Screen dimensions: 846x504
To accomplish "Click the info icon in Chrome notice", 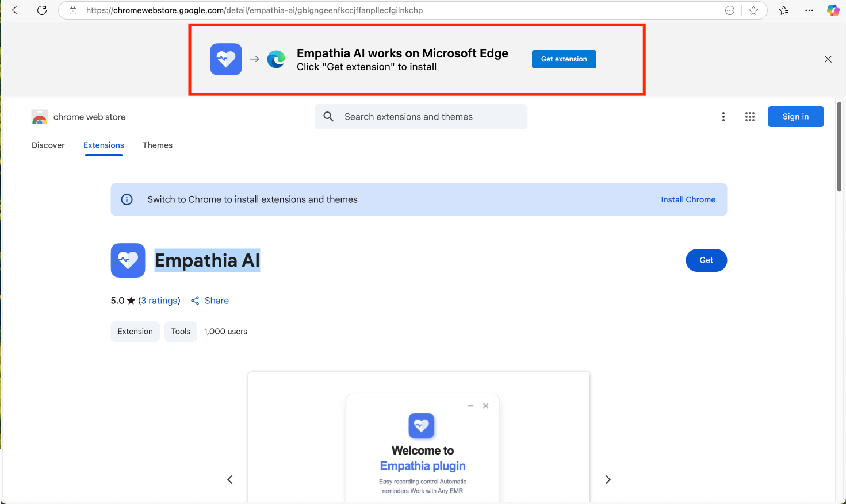I will point(127,199).
